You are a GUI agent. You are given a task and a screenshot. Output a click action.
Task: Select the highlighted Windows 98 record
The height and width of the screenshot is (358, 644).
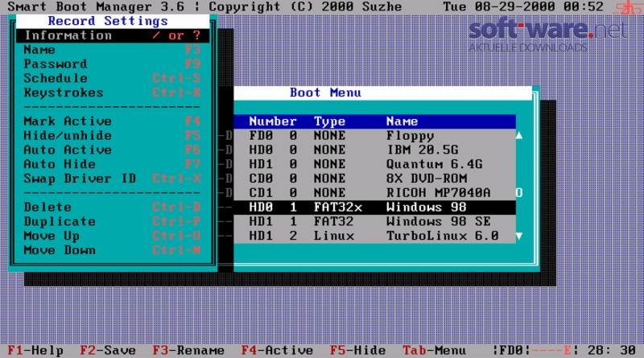click(x=374, y=207)
